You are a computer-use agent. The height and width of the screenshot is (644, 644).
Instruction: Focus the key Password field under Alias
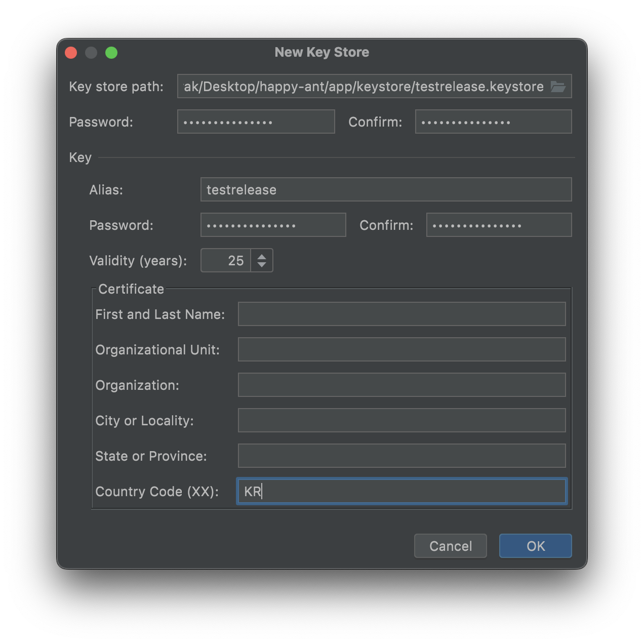coord(273,225)
